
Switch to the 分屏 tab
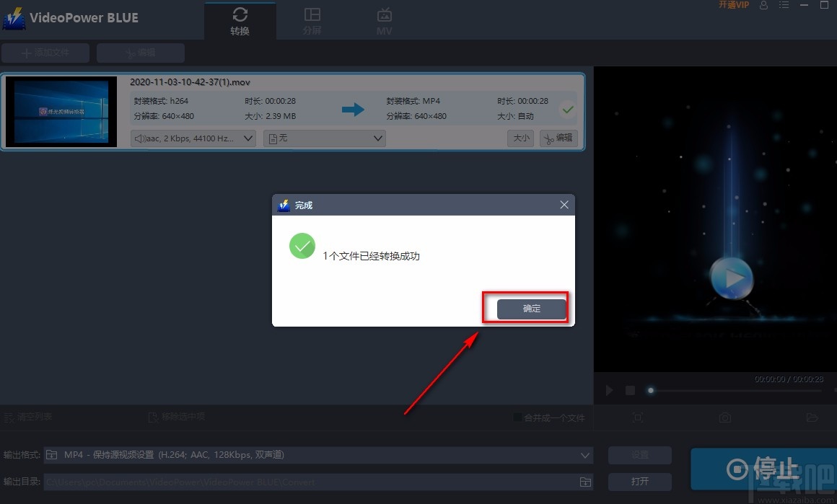click(x=312, y=19)
